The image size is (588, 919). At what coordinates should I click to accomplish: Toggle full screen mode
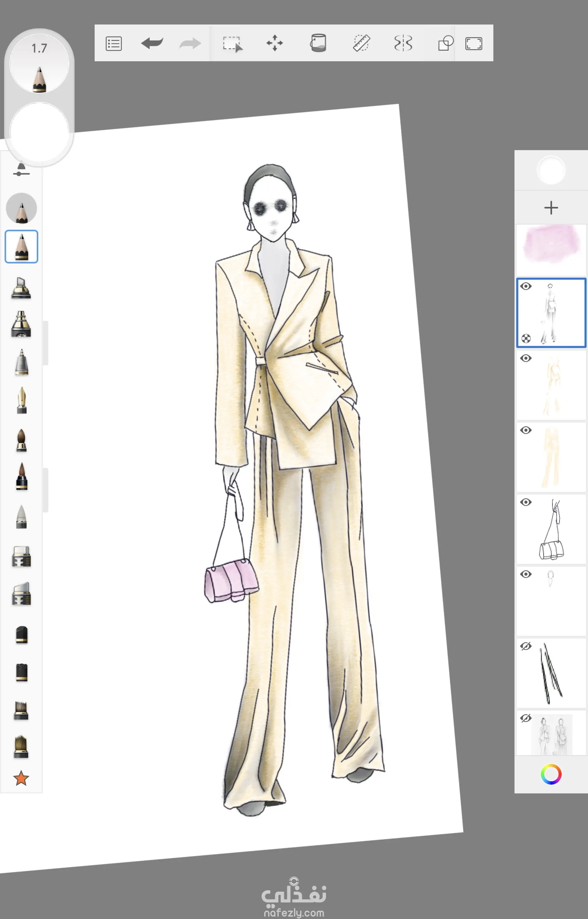point(473,43)
